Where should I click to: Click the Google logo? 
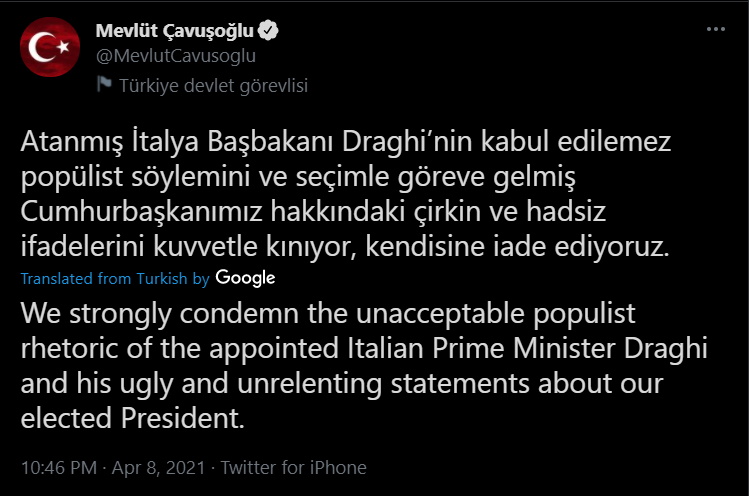pyautogui.click(x=245, y=277)
